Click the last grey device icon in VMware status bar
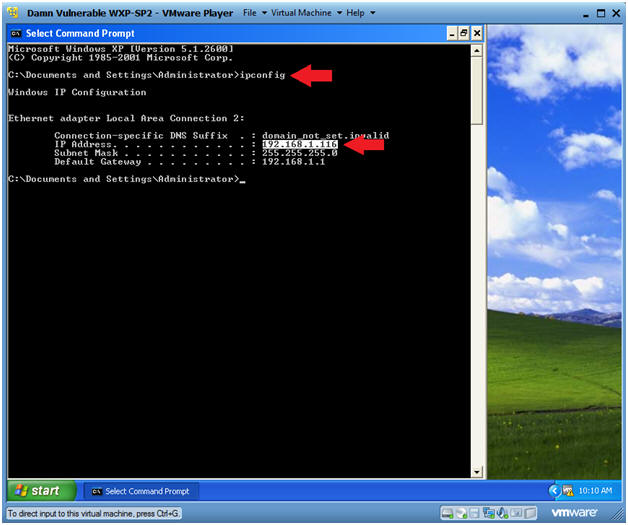 530,513
